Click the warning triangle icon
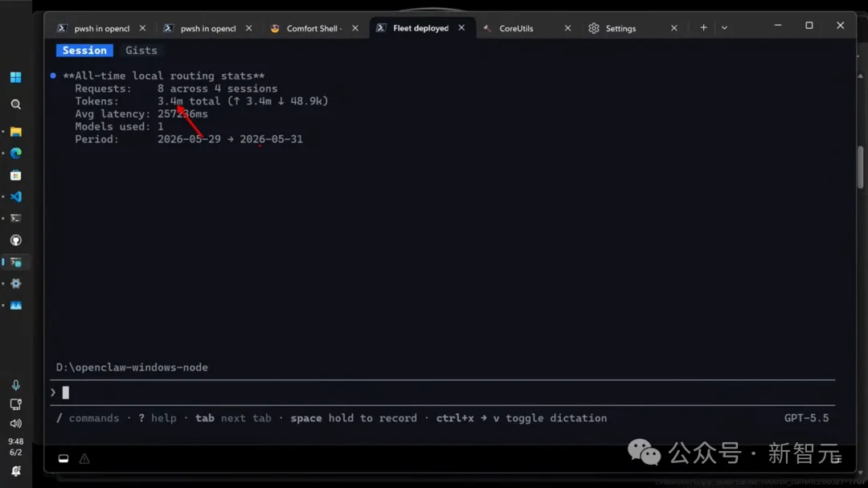This screenshot has width=868, height=488. click(x=84, y=458)
